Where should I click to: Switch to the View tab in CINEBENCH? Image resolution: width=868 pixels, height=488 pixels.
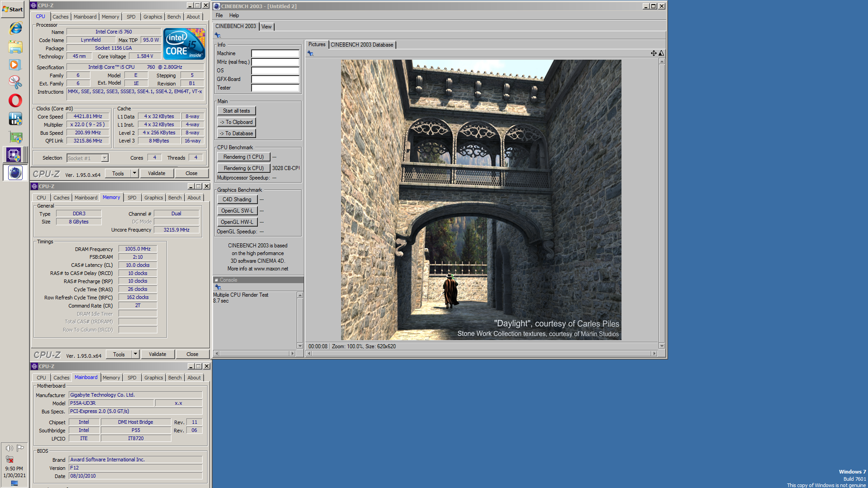pos(266,27)
